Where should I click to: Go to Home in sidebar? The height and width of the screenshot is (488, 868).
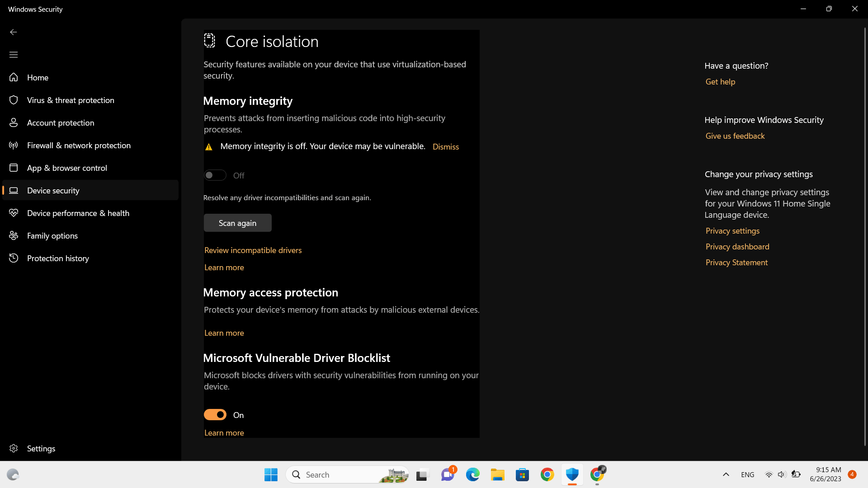(90, 77)
